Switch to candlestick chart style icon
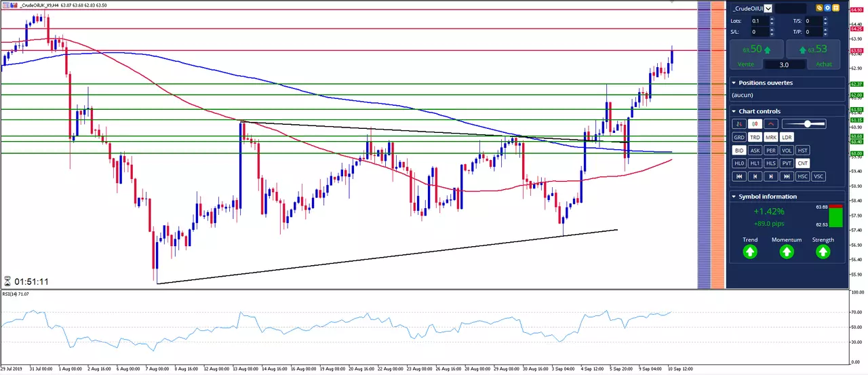 tap(755, 124)
